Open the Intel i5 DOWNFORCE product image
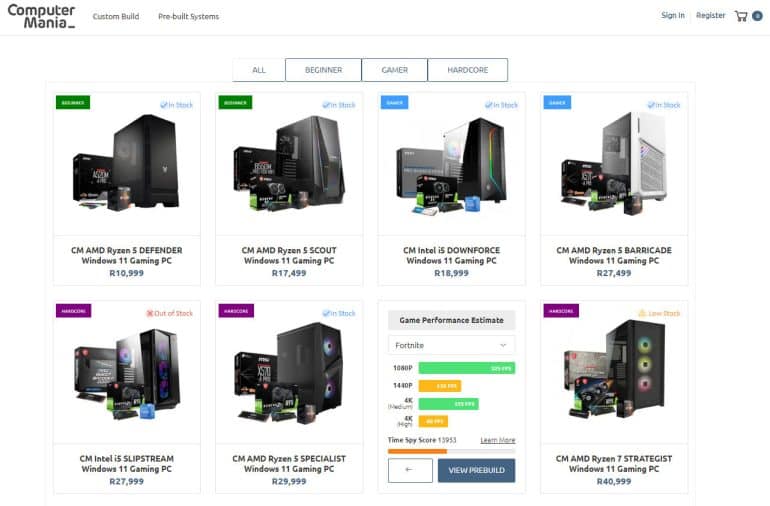 pos(452,166)
